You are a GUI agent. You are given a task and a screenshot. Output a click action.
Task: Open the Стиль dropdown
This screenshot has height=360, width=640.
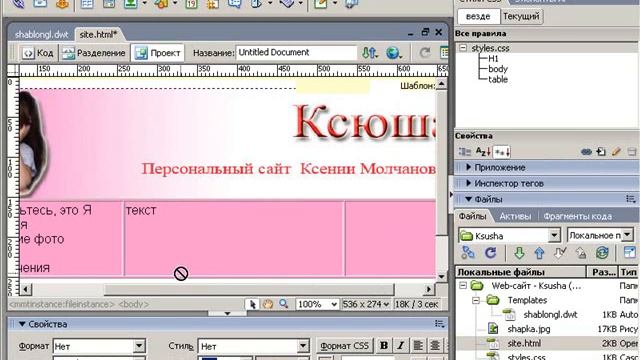(303, 346)
